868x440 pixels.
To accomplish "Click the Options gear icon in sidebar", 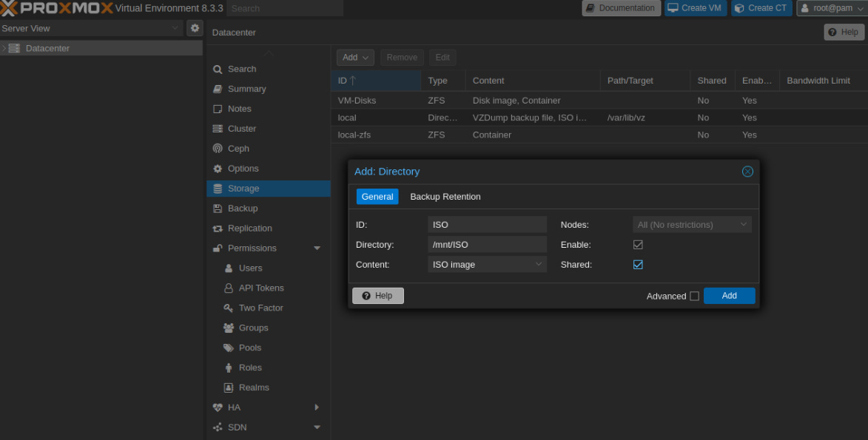I will (x=218, y=169).
